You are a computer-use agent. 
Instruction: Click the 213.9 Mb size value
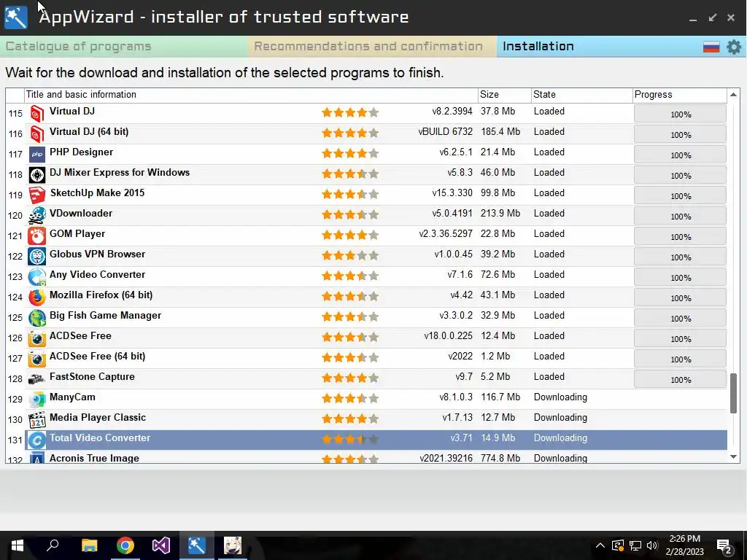[x=500, y=214]
